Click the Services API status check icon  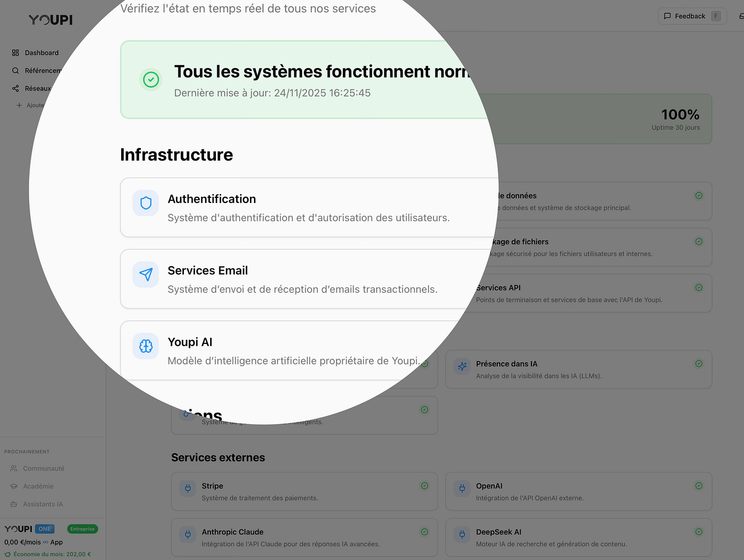pyautogui.click(x=699, y=288)
